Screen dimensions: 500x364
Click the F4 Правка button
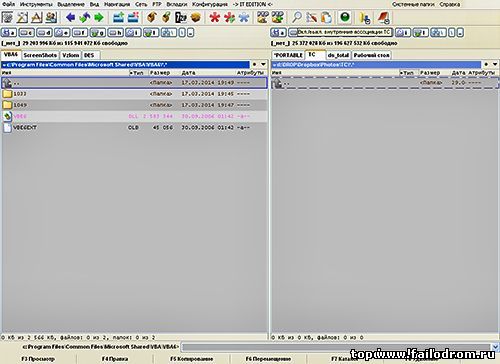(x=115, y=359)
